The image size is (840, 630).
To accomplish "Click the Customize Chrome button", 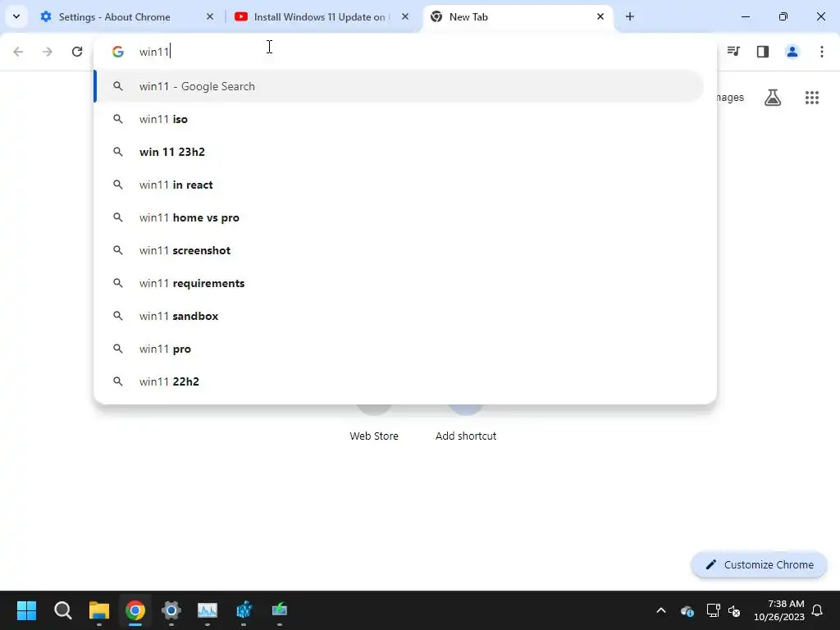I will tap(759, 564).
